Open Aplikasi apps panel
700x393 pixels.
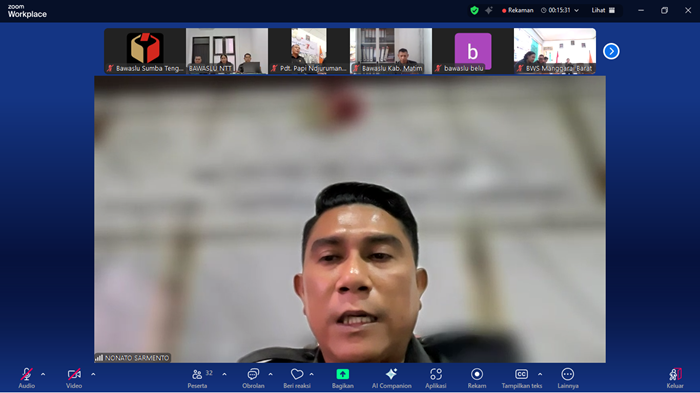pyautogui.click(x=436, y=378)
